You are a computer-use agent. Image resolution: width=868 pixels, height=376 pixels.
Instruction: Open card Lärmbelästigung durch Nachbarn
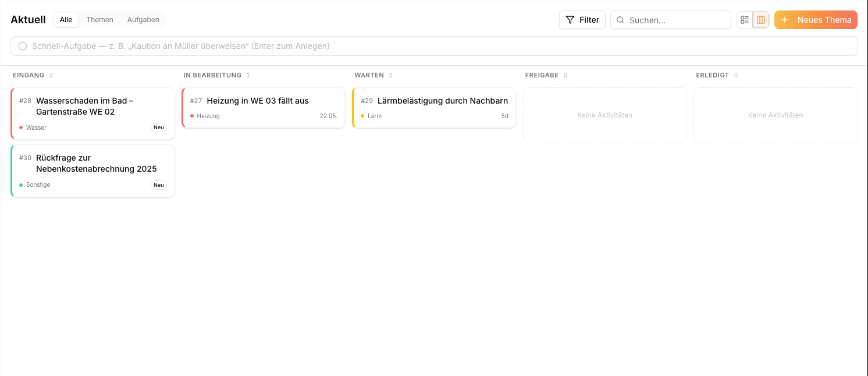434,108
